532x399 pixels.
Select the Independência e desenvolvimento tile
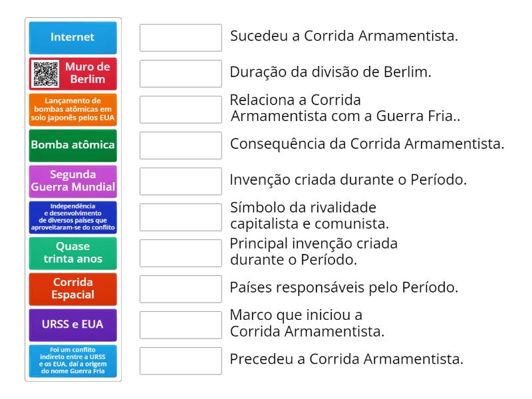click(x=73, y=217)
